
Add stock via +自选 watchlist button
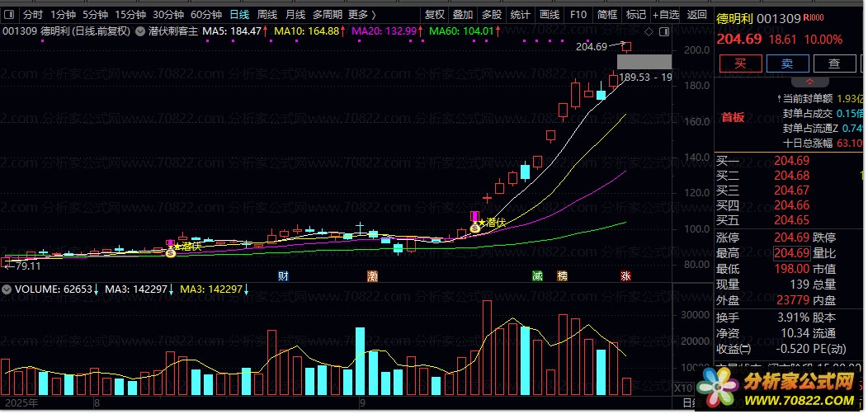666,14
